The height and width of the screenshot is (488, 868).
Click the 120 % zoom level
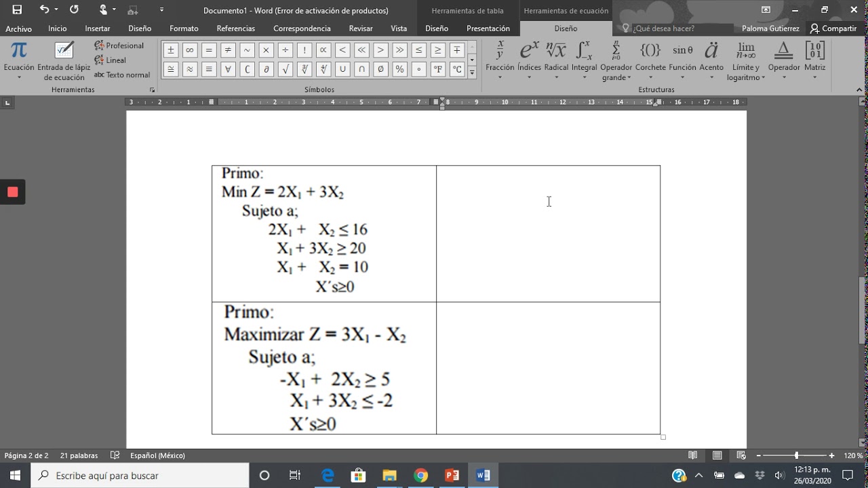point(852,455)
